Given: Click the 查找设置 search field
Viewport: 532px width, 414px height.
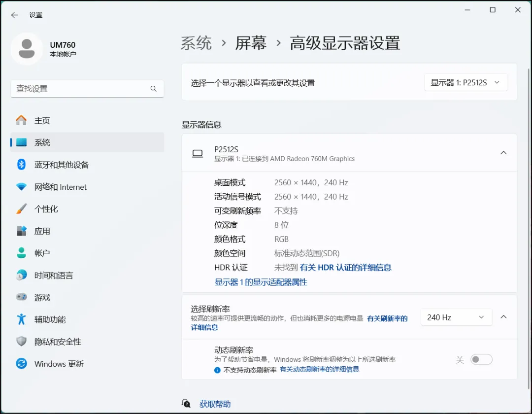Looking at the screenshot, I should pos(81,89).
